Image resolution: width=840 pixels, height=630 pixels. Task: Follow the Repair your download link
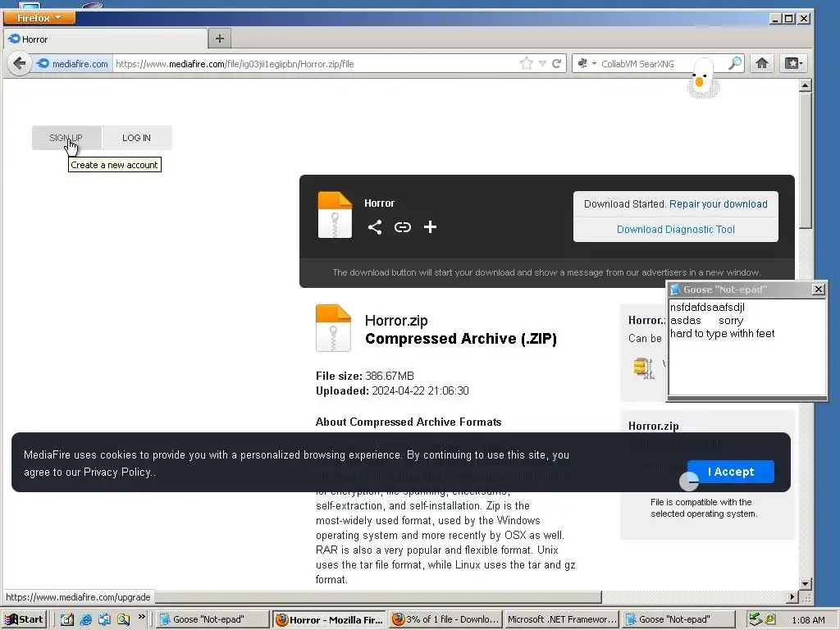(718, 204)
